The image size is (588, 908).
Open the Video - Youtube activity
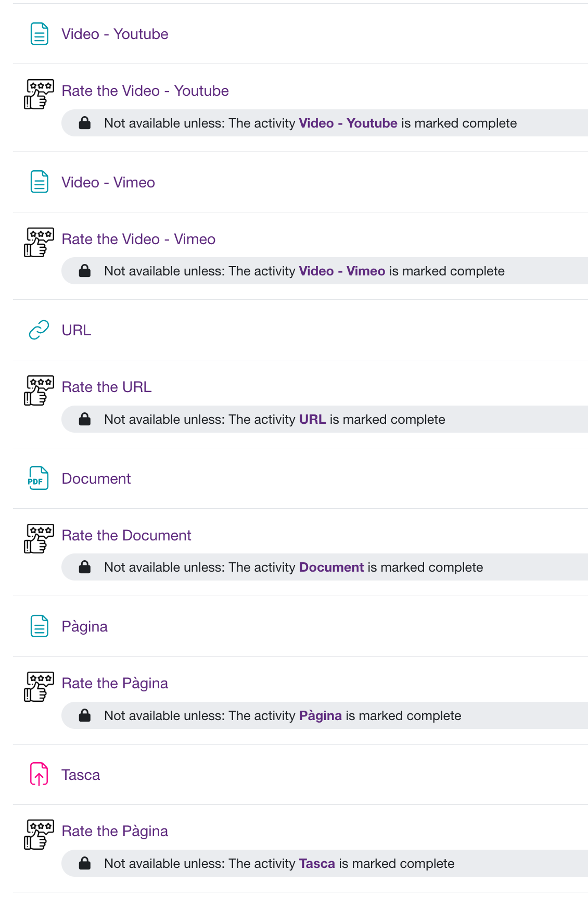(114, 34)
